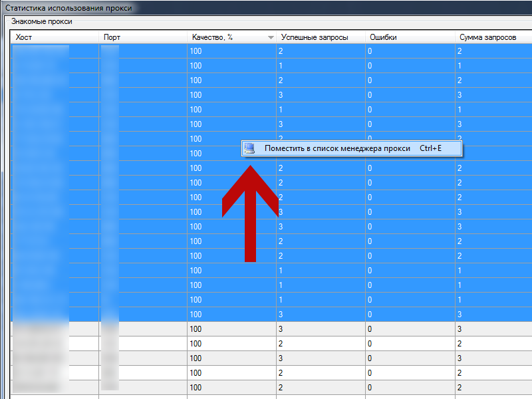Sort by the Сумма запросов column header
This screenshot has width=532, height=399.
(x=487, y=37)
